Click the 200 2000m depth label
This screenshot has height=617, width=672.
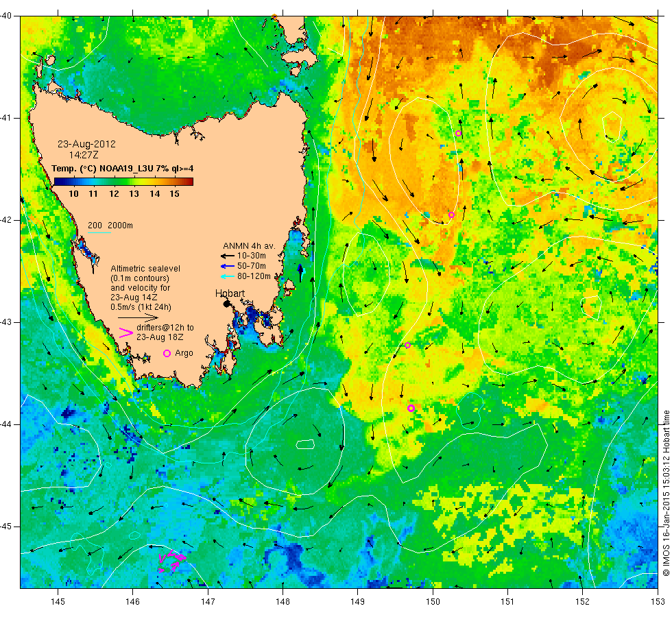click(x=110, y=226)
